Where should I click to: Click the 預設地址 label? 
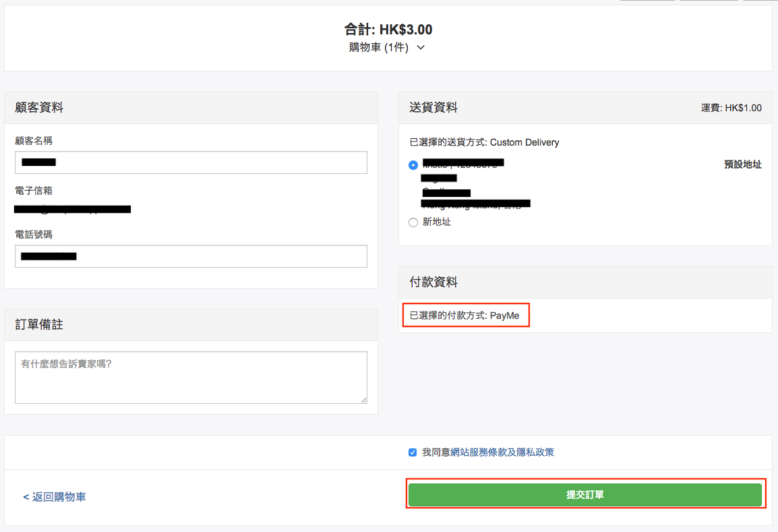click(x=742, y=165)
